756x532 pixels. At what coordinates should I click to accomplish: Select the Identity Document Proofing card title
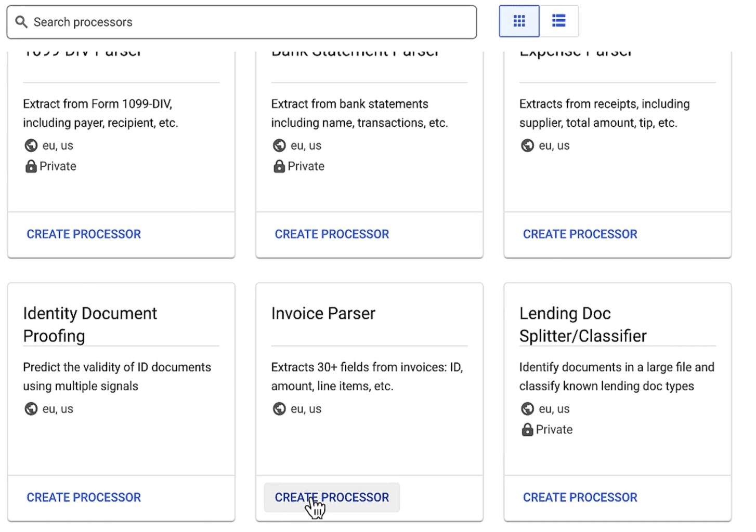pos(89,324)
